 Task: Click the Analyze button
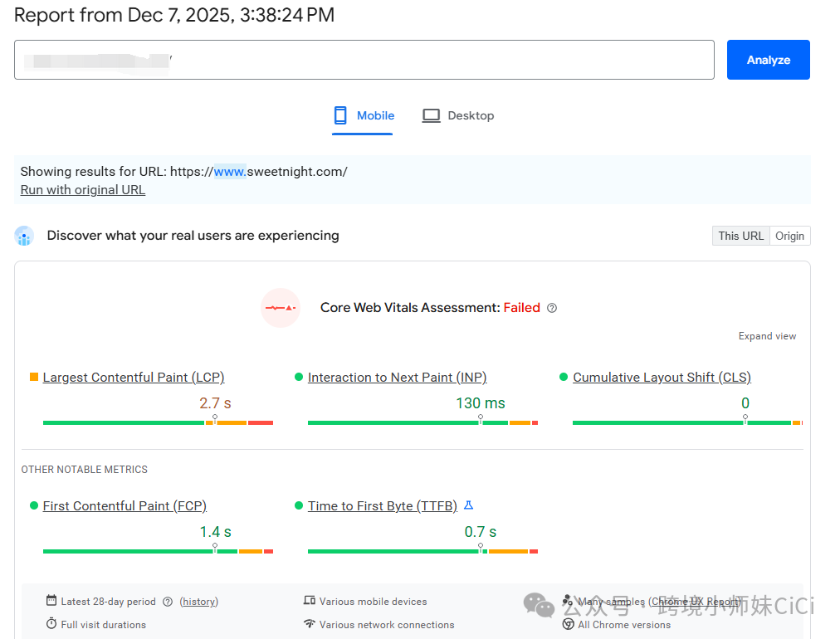tap(768, 60)
